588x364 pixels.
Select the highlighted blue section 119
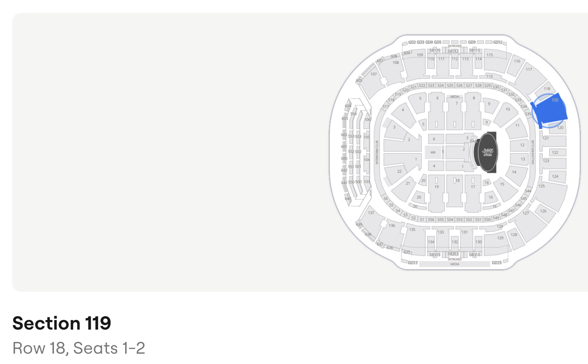[x=550, y=110]
